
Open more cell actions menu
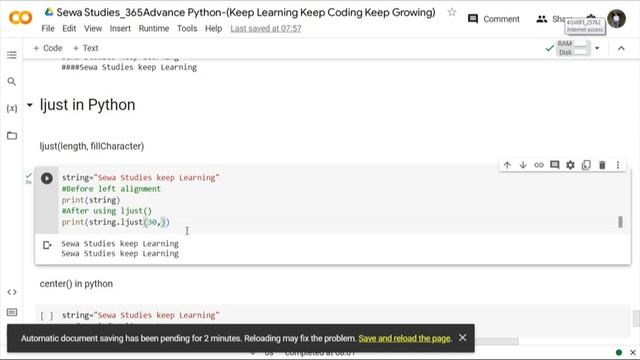[618, 165]
